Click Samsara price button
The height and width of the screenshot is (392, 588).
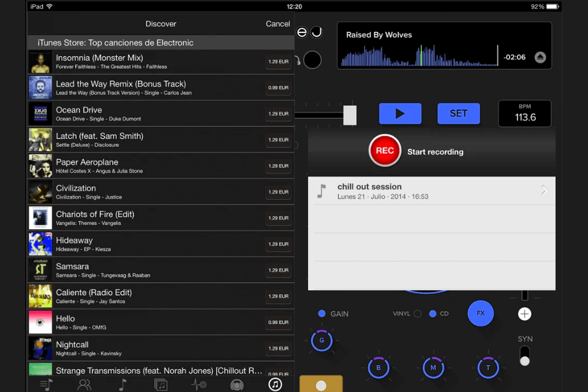pyautogui.click(x=278, y=270)
